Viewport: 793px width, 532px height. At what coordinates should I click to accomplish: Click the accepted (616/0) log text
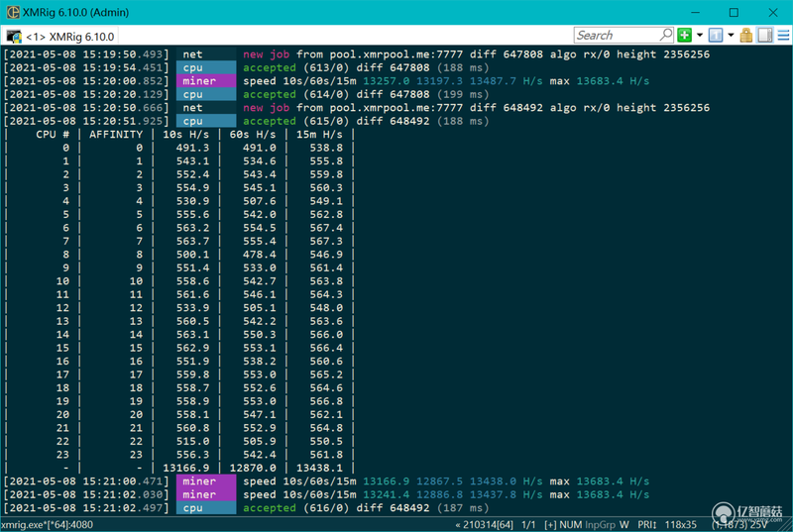[295, 508]
